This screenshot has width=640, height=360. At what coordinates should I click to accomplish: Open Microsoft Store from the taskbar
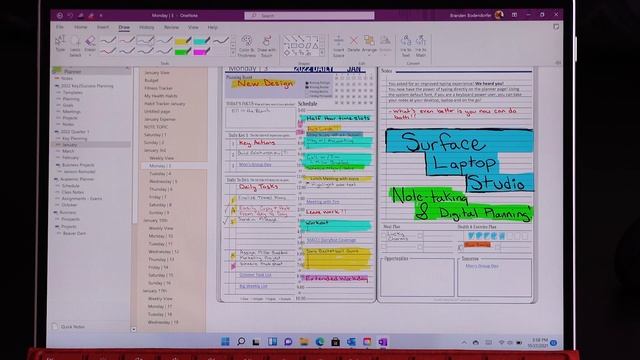coord(335,342)
